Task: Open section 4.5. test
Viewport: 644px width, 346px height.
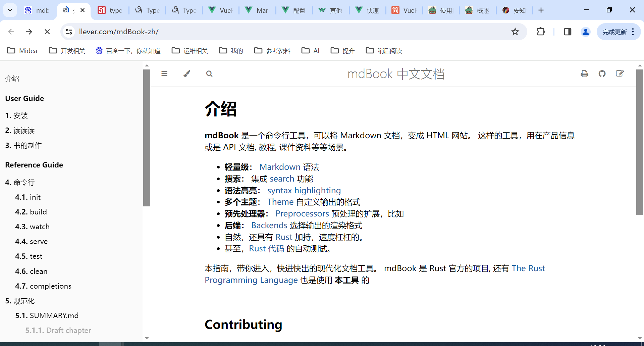Action: [x=29, y=256]
